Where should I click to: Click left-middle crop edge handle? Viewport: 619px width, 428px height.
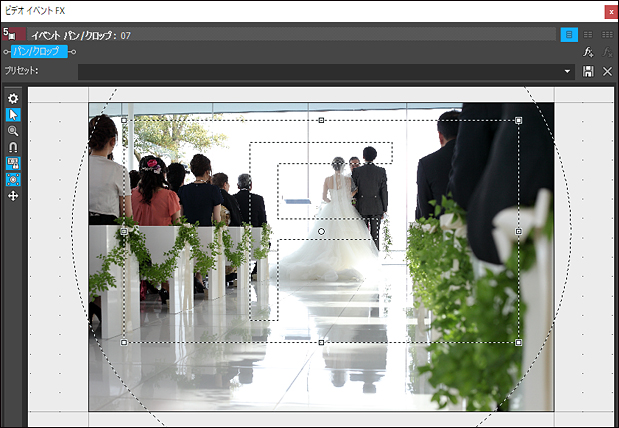pyautogui.click(x=124, y=231)
